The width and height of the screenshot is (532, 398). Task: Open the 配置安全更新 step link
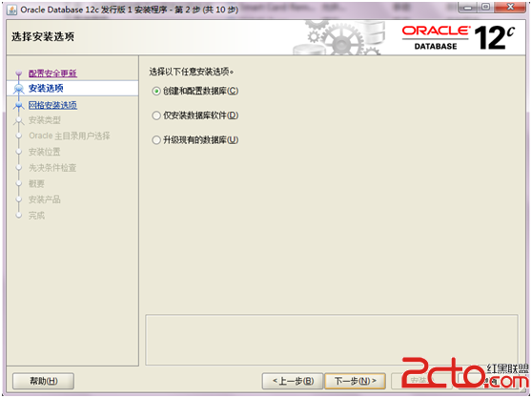point(52,73)
